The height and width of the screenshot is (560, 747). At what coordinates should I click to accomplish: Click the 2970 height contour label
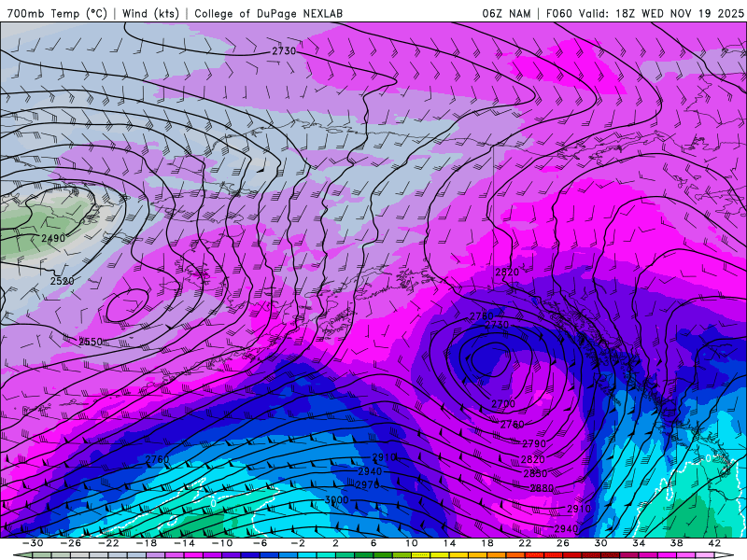tap(367, 484)
